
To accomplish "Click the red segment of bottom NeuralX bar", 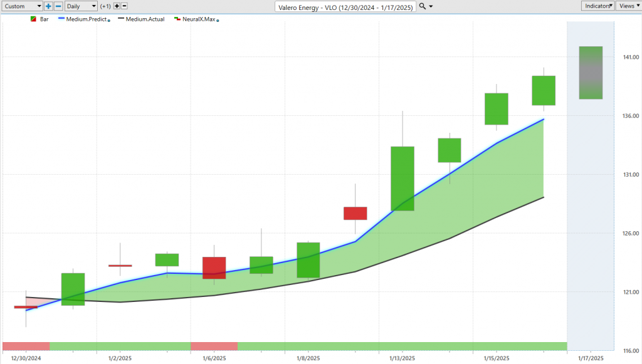I will coord(26,346).
